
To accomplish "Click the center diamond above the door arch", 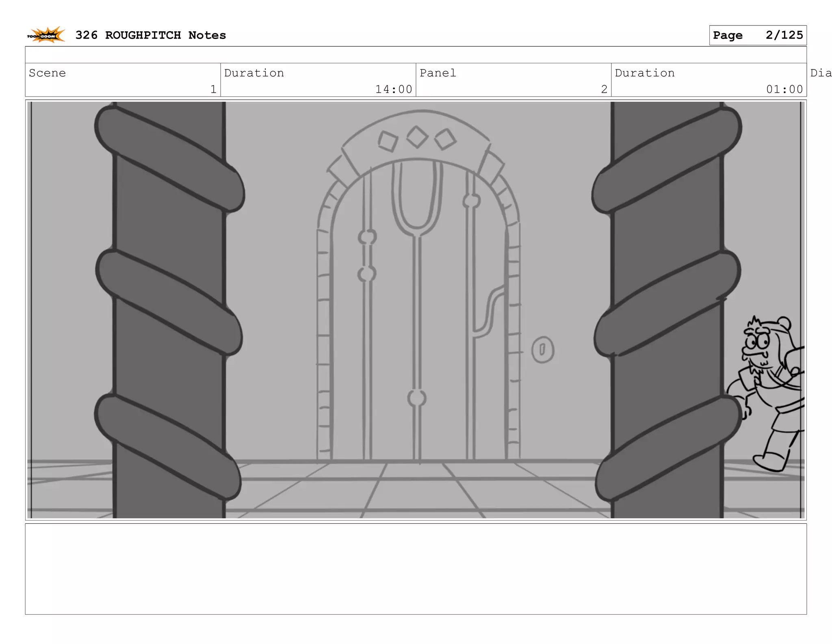I will pos(417,137).
